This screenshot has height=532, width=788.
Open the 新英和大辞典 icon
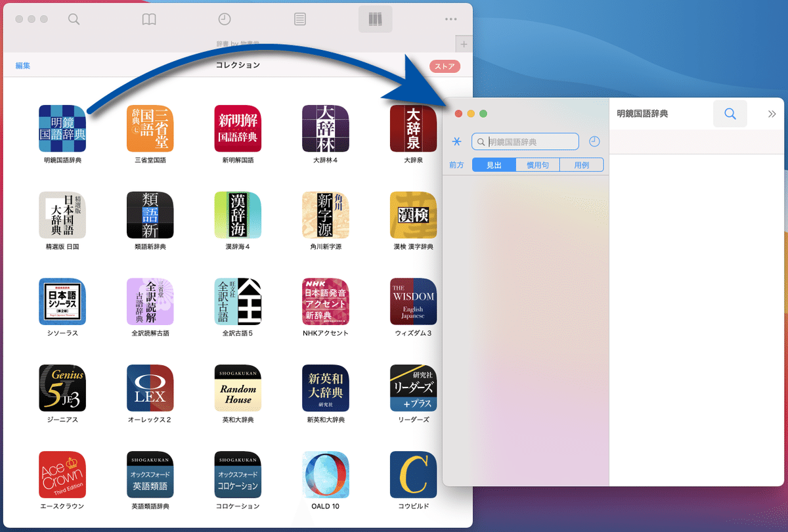[x=326, y=388]
